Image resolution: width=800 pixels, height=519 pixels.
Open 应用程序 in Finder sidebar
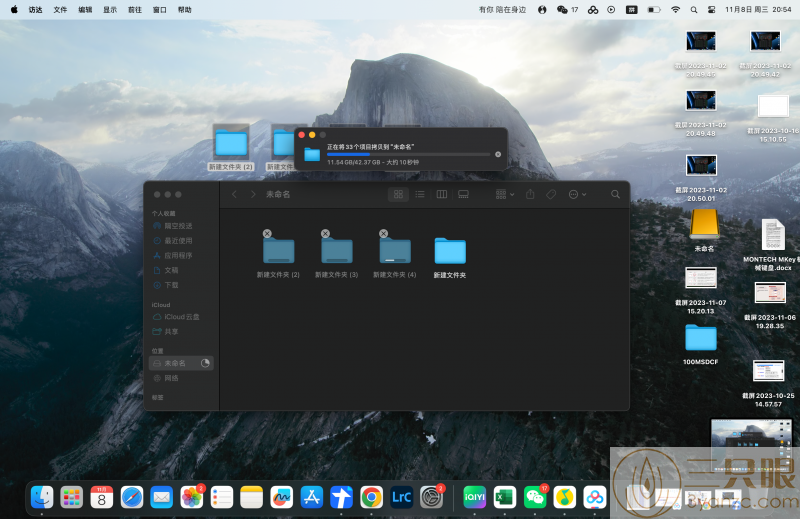[173, 255]
